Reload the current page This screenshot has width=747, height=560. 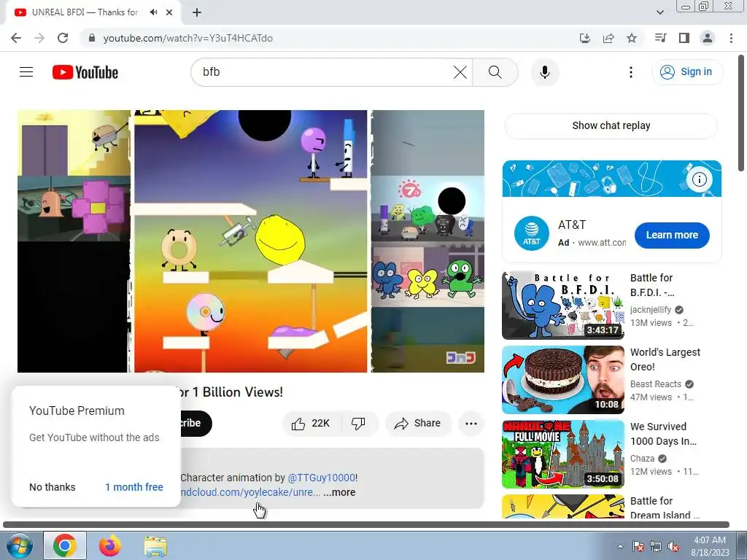pyautogui.click(x=63, y=38)
